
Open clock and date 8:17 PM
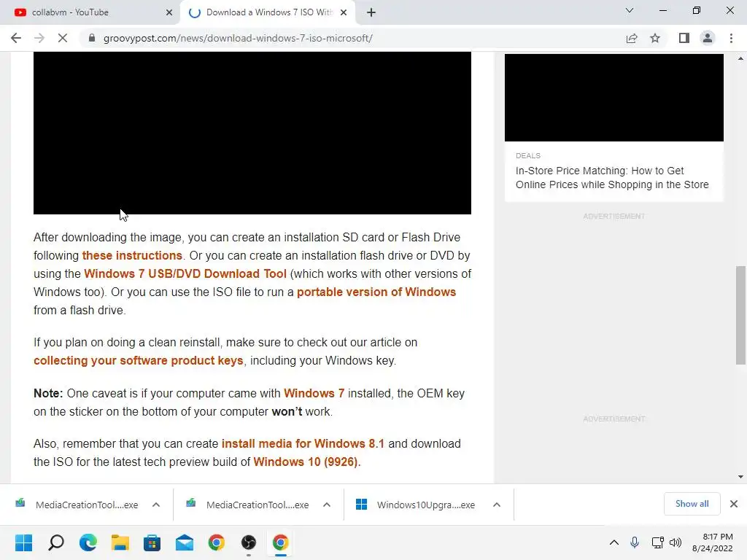(x=713, y=542)
